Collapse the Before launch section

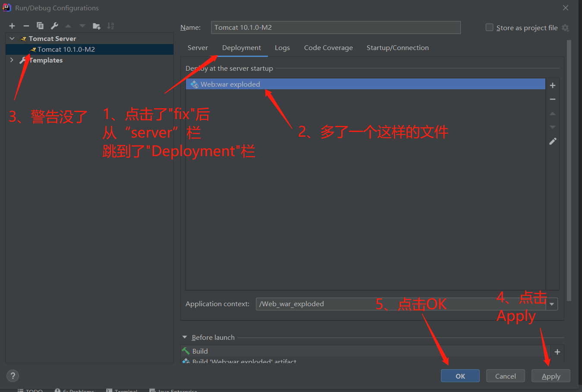pos(185,337)
